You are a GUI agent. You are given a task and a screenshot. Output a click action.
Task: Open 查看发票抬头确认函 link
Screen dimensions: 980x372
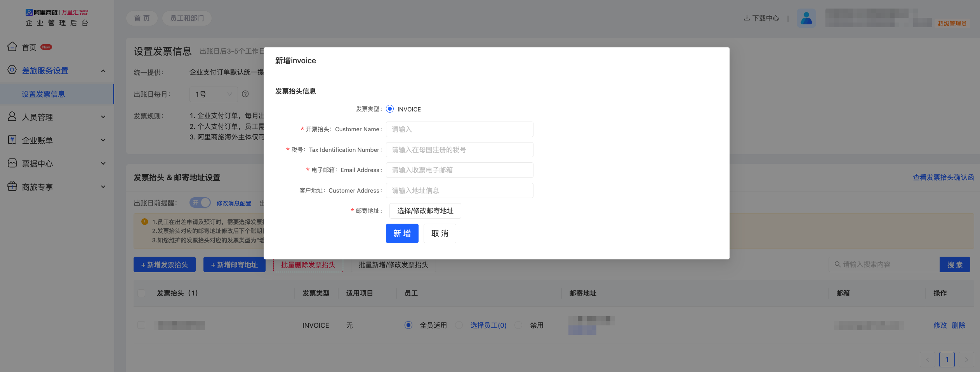pos(944,177)
